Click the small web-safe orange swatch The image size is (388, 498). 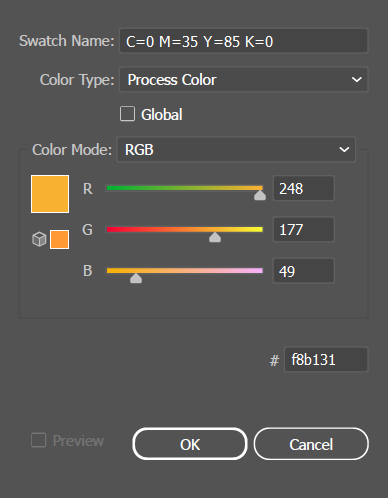click(59, 239)
